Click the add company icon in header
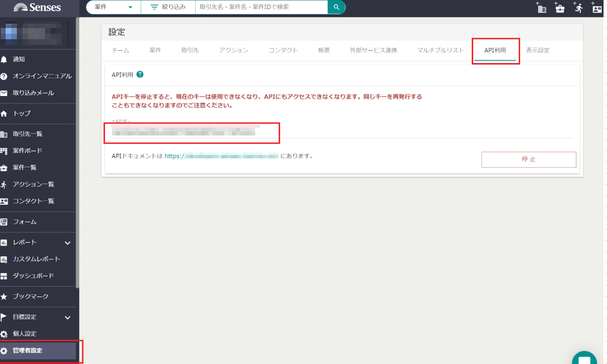This screenshot has height=364, width=607. (541, 8)
